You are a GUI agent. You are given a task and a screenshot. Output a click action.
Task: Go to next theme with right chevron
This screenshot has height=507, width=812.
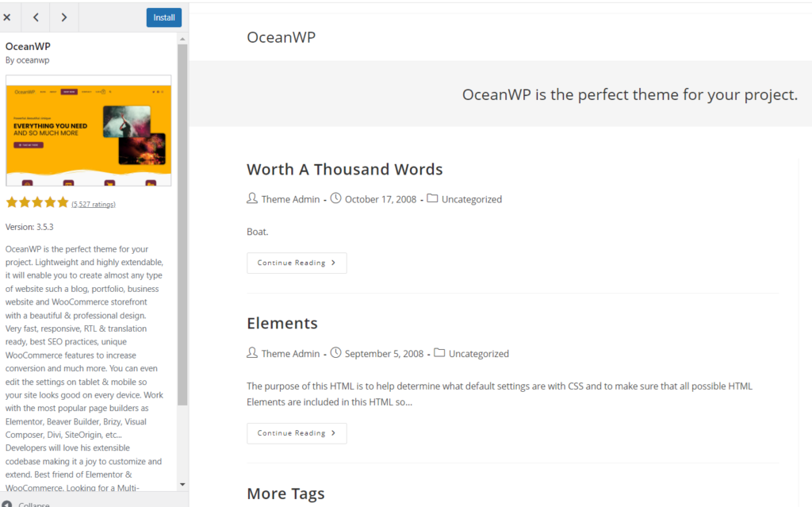[63, 17]
